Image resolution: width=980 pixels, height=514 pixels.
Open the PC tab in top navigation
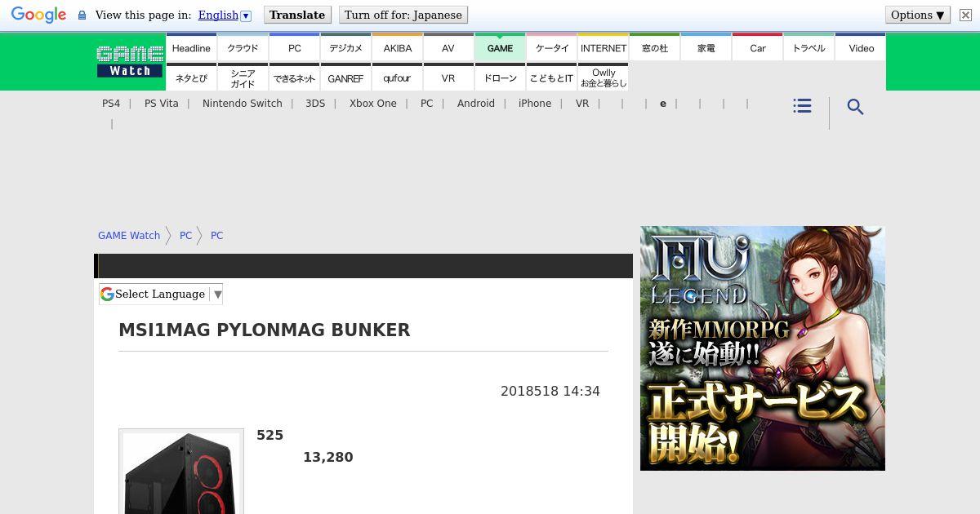tap(294, 48)
